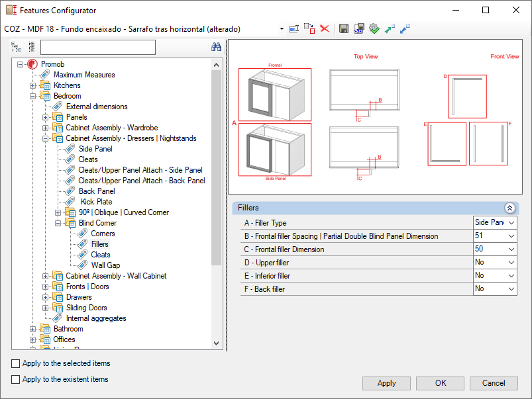532x399 pixels.
Task: Click the Cancel button
Action: [494, 383]
